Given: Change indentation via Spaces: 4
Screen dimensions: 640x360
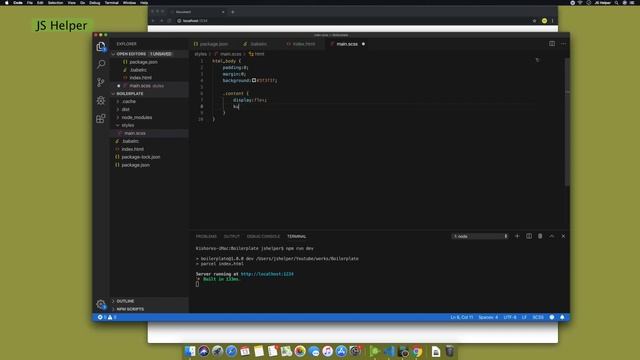Looking at the screenshot, I should point(488,317).
